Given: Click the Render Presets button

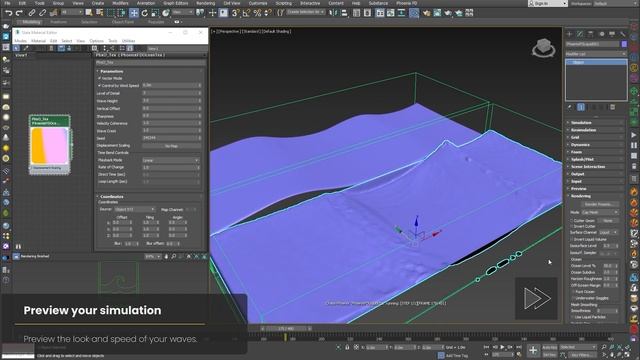Looking at the screenshot, I should tap(599, 204).
